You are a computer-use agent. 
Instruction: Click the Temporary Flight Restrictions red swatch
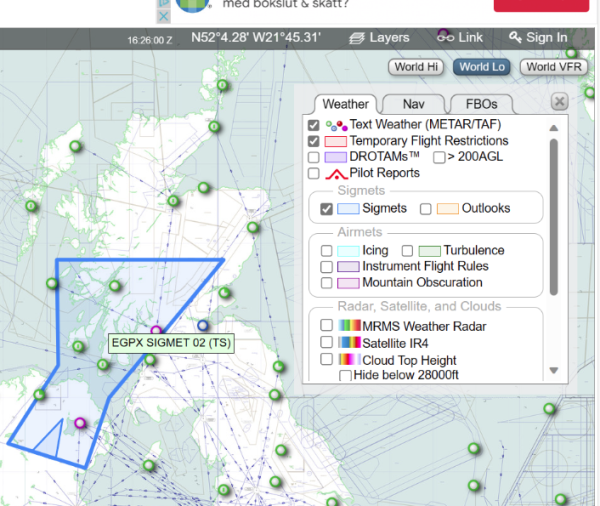335,142
